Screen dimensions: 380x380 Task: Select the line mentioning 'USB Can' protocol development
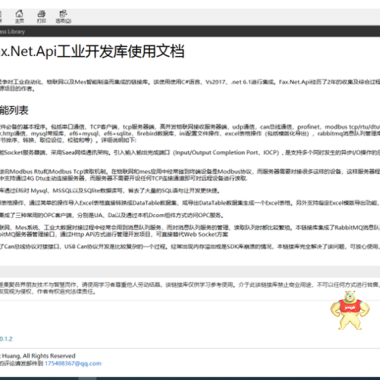[x=190, y=247]
